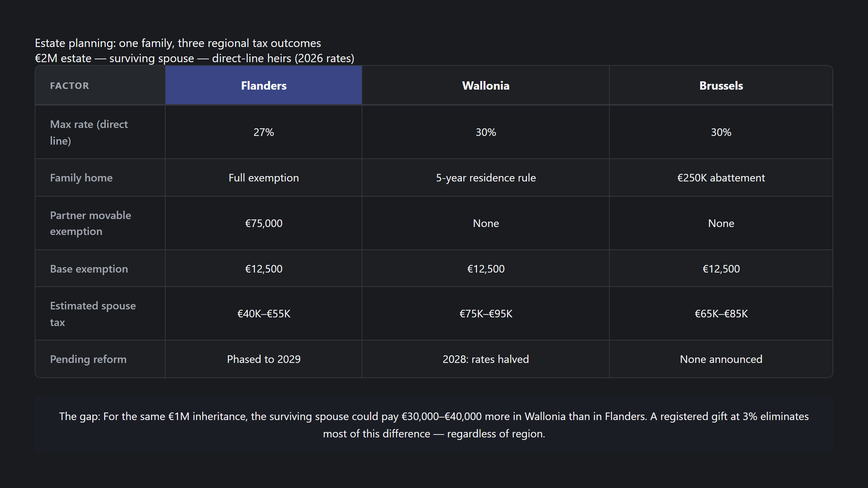Select Brussels estimated tax €65K–€85K
The width and height of the screenshot is (868, 488).
721,314
